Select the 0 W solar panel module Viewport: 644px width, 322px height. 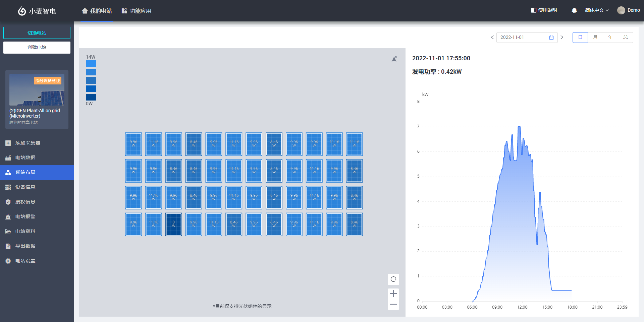[x=173, y=224]
